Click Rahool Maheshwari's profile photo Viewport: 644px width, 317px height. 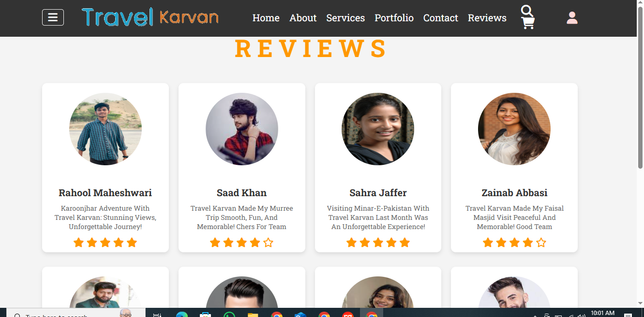pos(105,129)
